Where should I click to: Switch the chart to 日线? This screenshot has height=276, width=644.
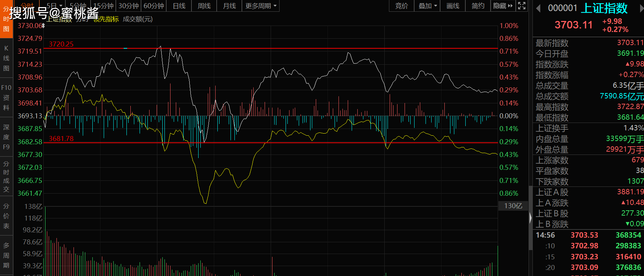pyautogui.click(x=179, y=6)
